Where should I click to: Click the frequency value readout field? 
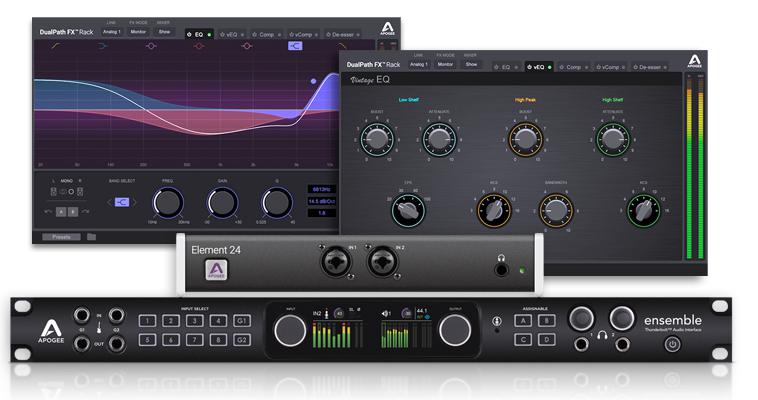[324, 189]
